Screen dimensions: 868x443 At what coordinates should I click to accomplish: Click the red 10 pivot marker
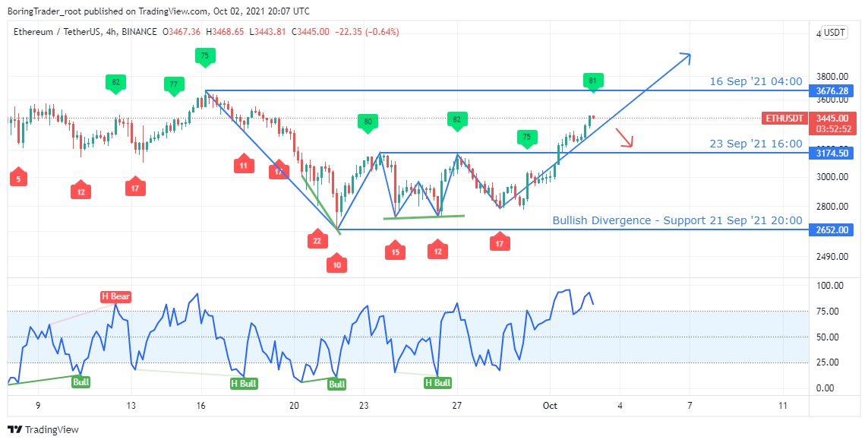click(x=336, y=264)
